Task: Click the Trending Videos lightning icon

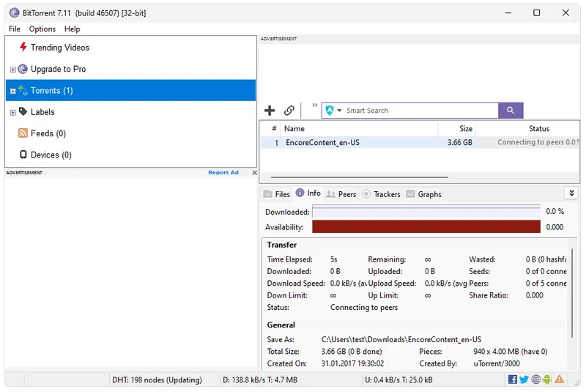Action: coord(23,47)
